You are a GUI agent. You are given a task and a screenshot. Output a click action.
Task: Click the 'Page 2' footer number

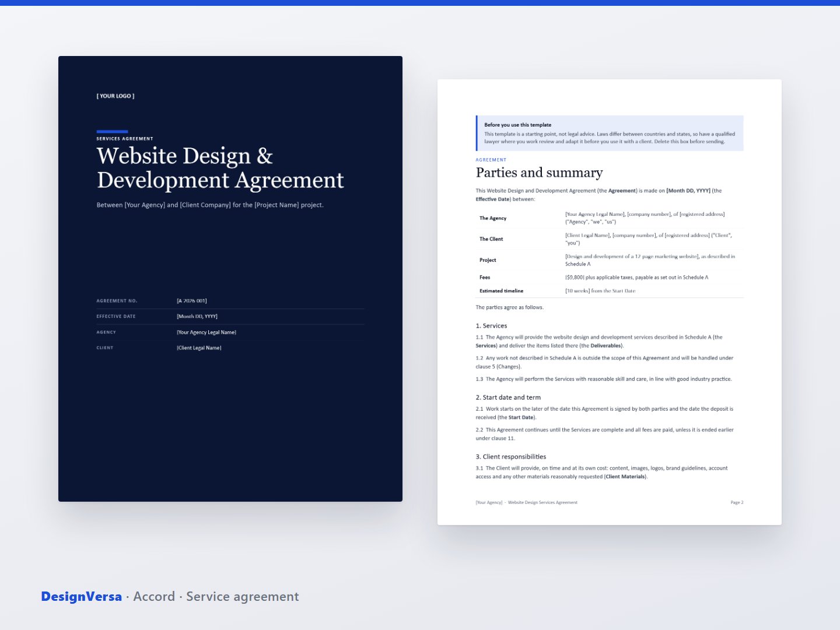(x=737, y=503)
